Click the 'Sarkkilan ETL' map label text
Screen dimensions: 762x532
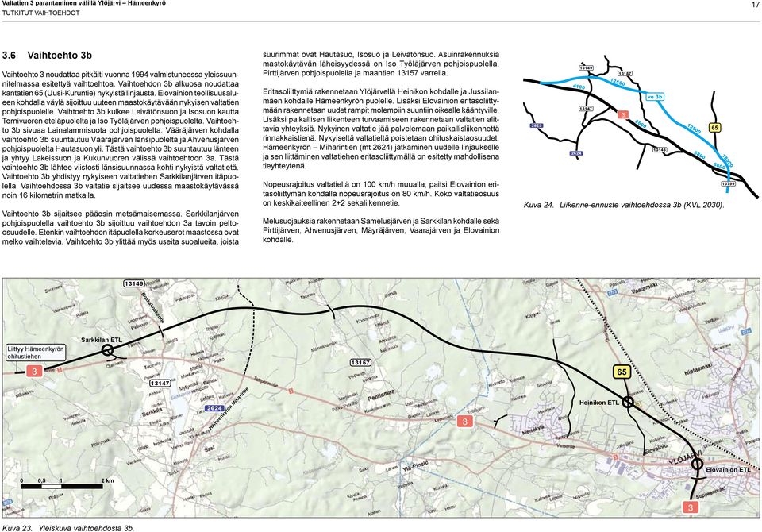tap(102, 341)
